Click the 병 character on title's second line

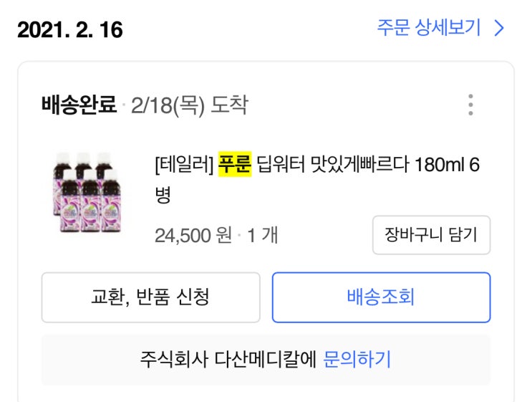pyautogui.click(x=163, y=195)
